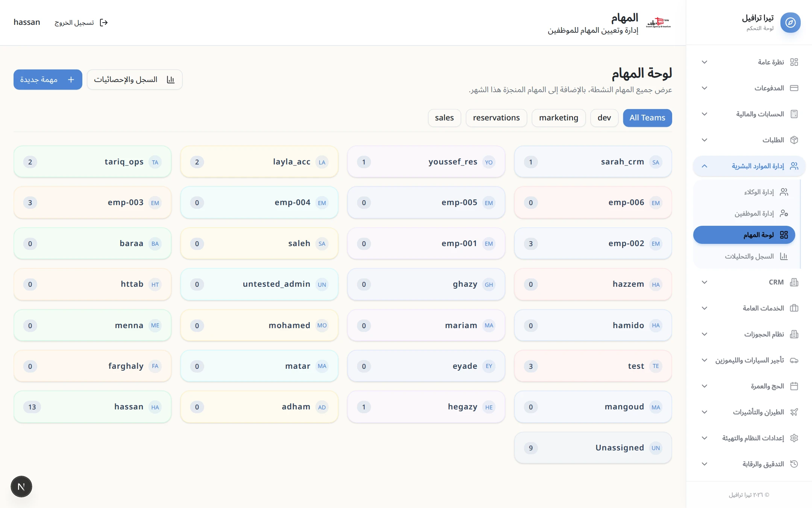
Task: Open the layla_acc employee card
Action: point(259,162)
